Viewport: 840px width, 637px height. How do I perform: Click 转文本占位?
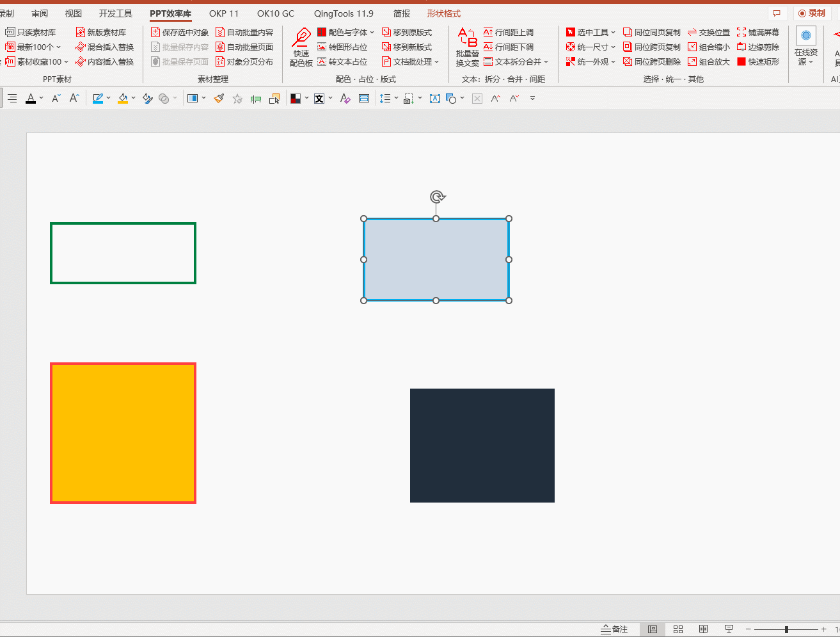pyautogui.click(x=342, y=61)
